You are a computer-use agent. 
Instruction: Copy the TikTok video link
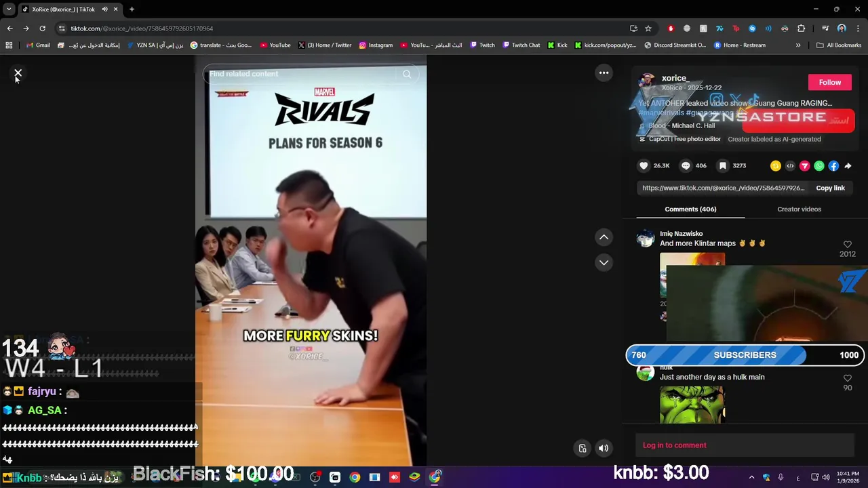pyautogui.click(x=830, y=188)
